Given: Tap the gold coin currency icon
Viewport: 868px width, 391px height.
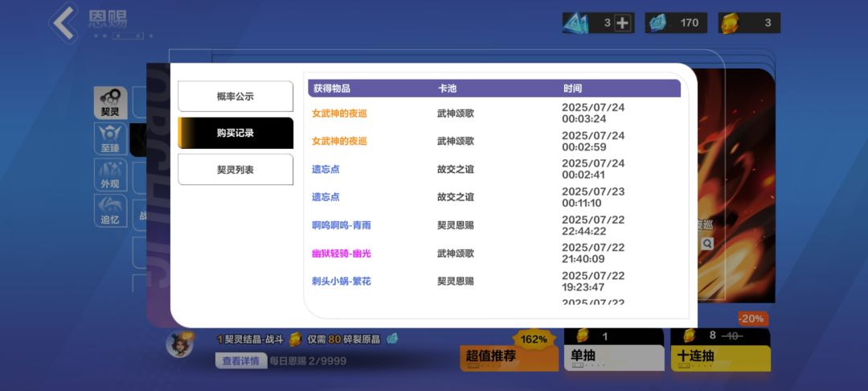Looking at the screenshot, I should (730, 23).
